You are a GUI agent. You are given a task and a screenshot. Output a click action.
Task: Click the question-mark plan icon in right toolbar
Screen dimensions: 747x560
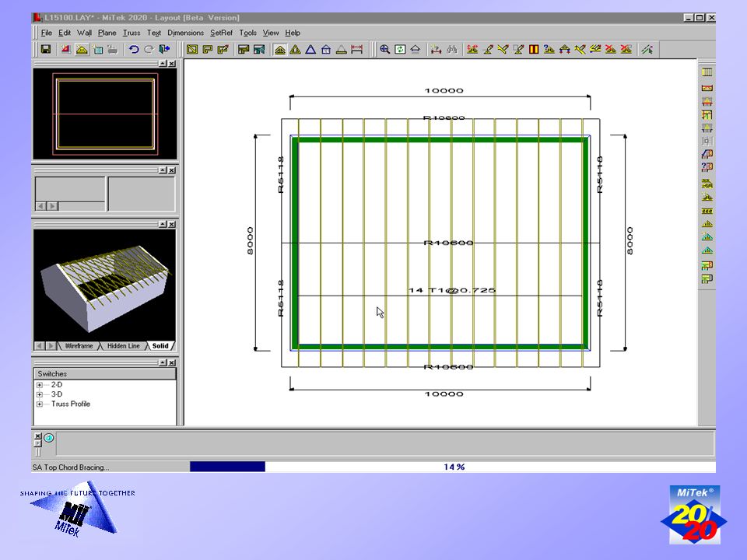coord(707,167)
